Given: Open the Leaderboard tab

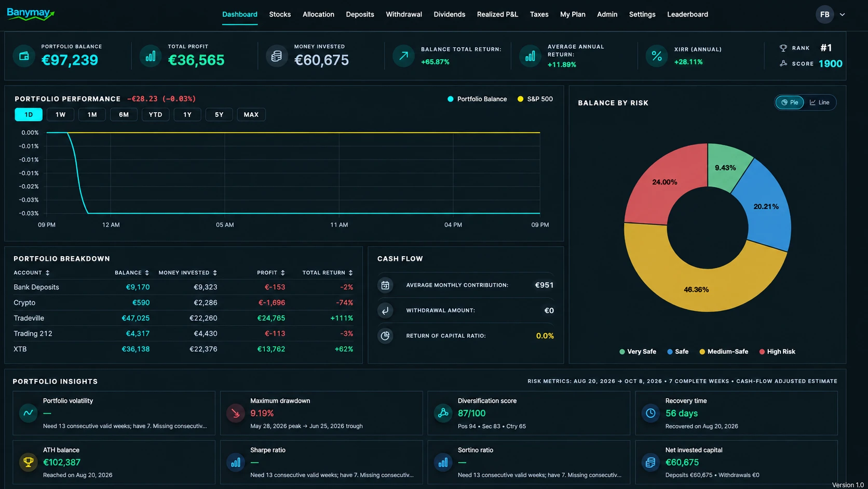Looking at the screenshot, I should pos(687,15).
